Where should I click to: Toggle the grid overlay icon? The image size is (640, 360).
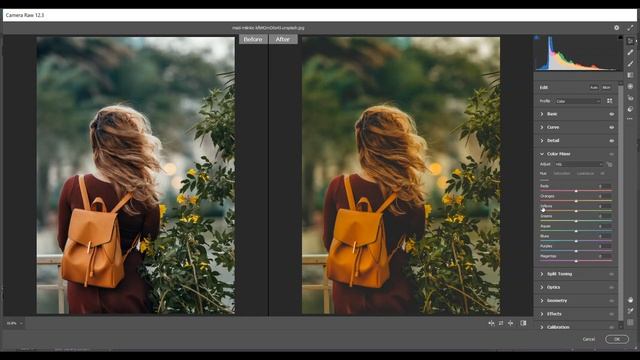[630, 322]
